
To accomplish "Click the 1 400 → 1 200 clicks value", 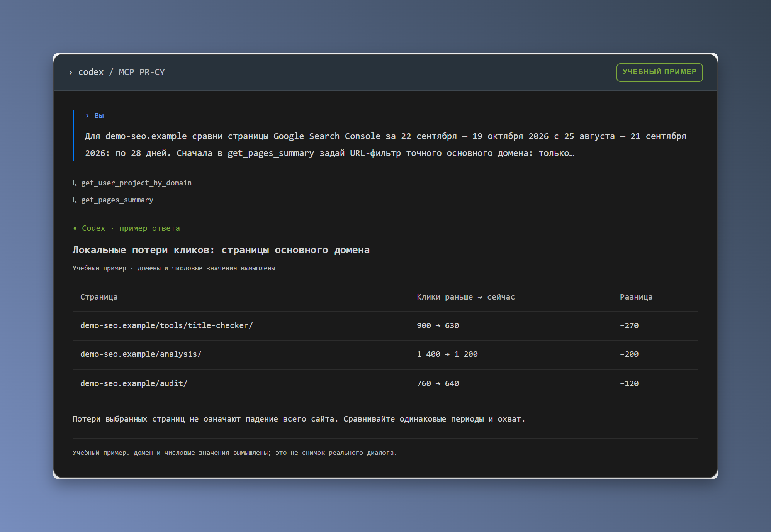I will (447, 354).
